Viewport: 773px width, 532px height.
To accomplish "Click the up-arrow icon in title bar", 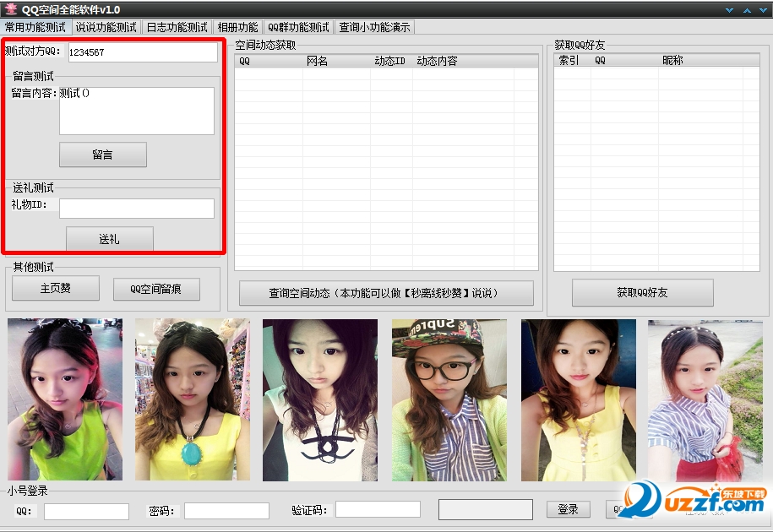I will click(x=747, y=10).
